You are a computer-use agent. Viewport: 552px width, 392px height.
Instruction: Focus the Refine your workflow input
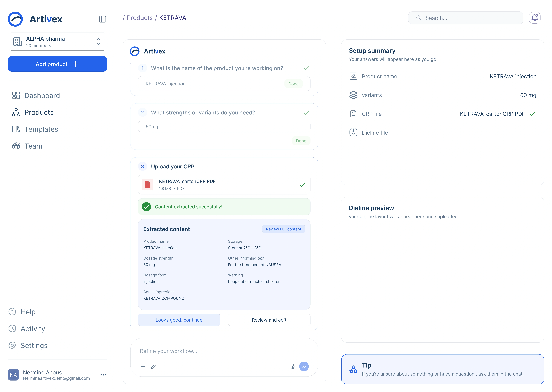click(224, 351)
